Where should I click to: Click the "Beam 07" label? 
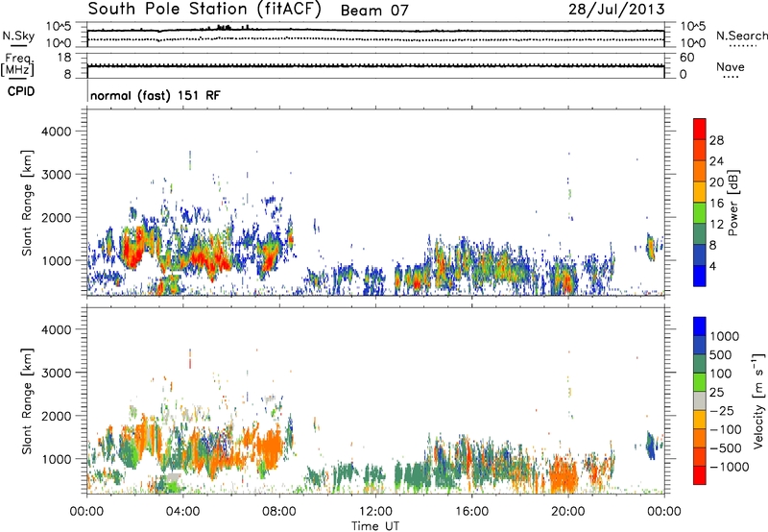[x=374, y=11]
